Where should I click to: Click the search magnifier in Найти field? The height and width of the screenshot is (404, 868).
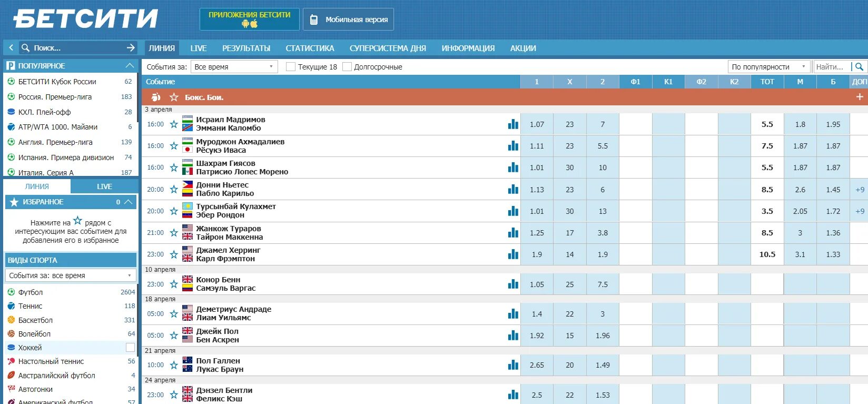(x=859, y=67)
